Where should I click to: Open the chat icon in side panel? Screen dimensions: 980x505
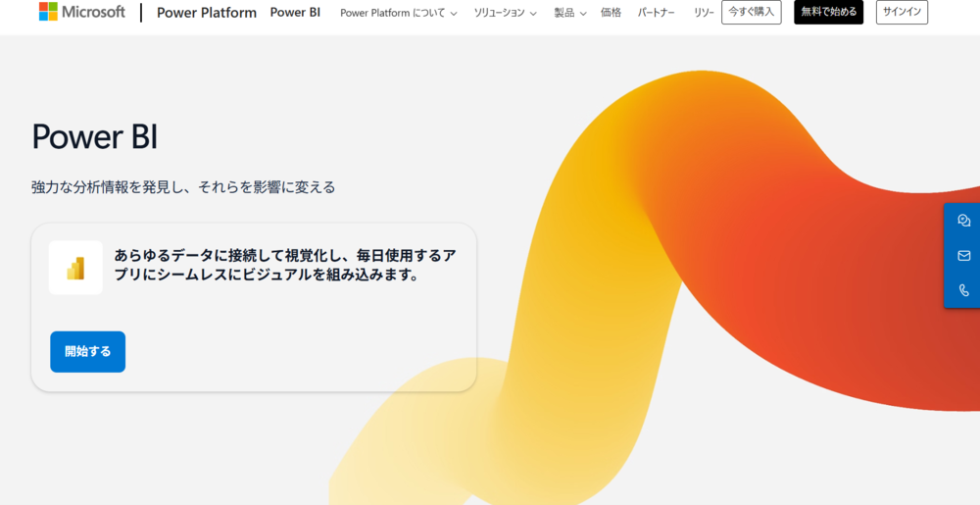tap(963, 220)
